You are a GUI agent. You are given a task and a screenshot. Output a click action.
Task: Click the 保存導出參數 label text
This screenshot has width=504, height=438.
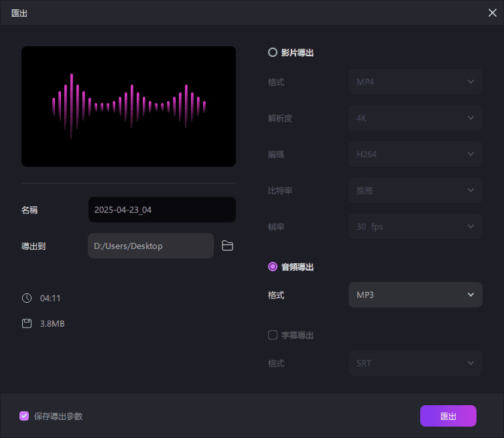[58, 416]
